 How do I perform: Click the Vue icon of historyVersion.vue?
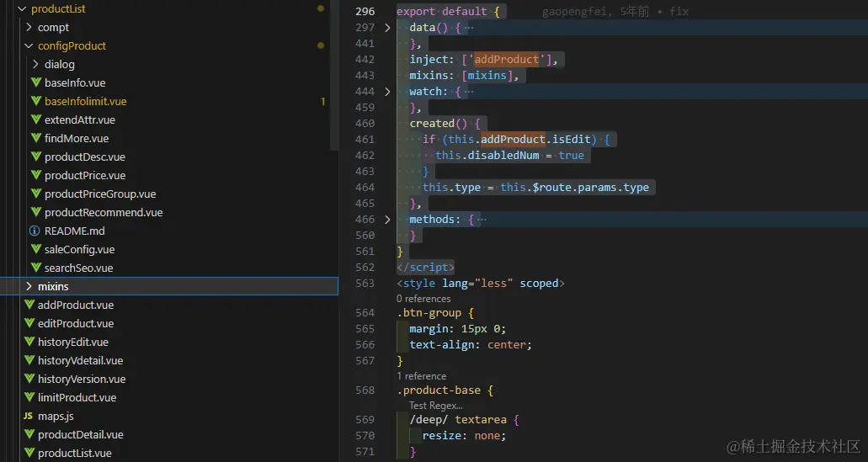point(29,379)
